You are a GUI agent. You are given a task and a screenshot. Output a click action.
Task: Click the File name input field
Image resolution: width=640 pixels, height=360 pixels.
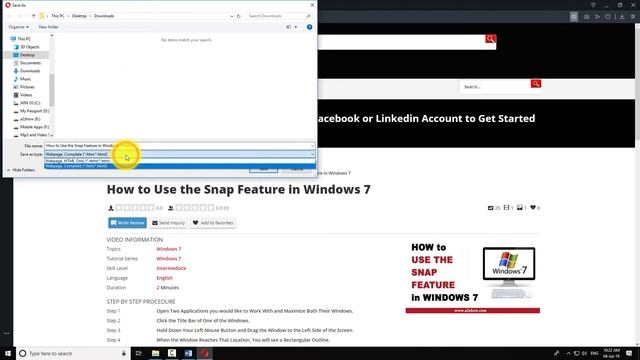(x=177, y=146)
